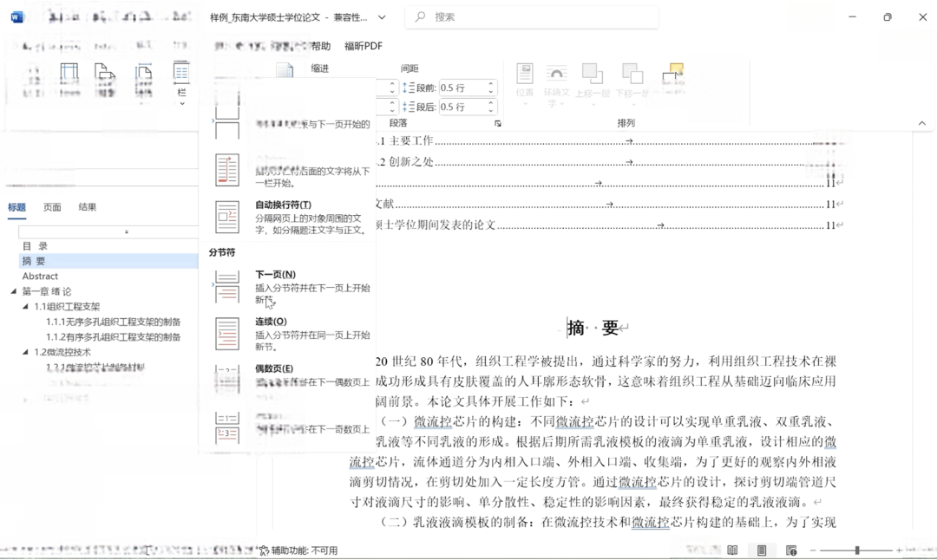The width and height of the screenshot is (937, 560).
Task: Open the 帮助 ribbon tab
Action: coord(321,46)
